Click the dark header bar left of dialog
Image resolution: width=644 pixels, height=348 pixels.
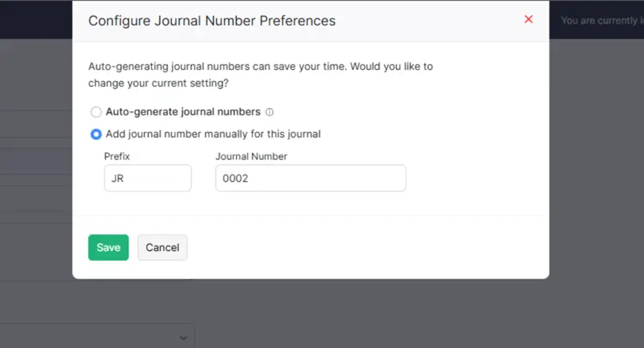(x=36, y=19)
